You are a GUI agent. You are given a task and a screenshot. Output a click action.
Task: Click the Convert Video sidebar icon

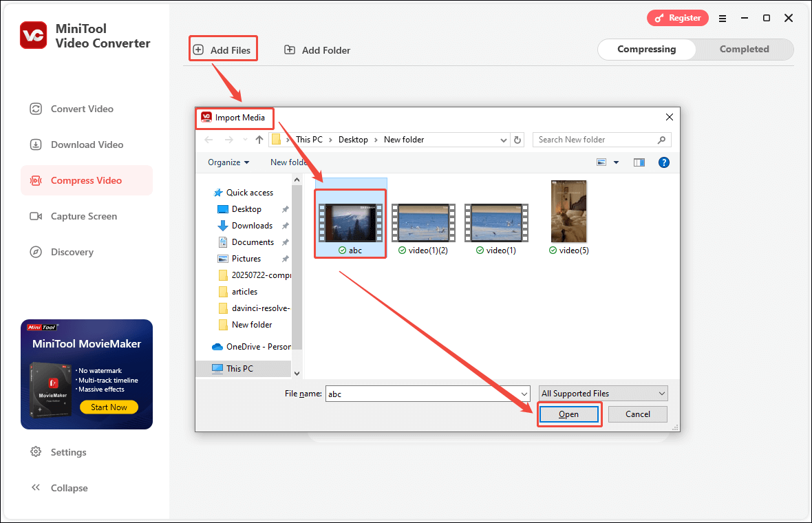pyautogui.click(x=36, y=109)
